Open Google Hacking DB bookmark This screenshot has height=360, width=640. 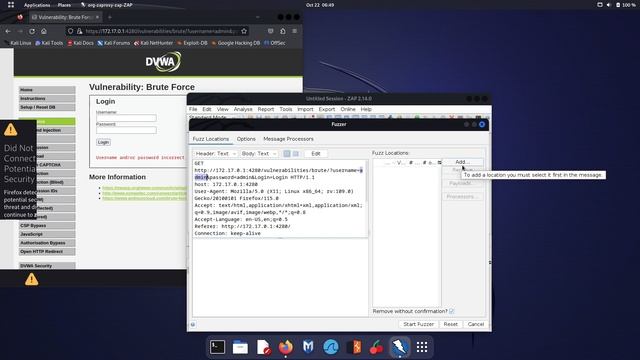pyautogui.click(x=236, y=43)
